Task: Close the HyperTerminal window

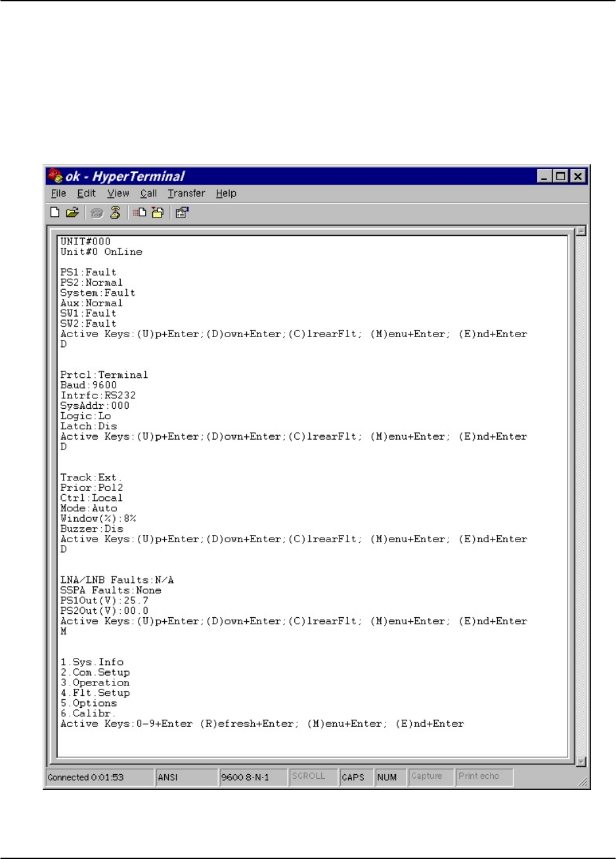Action: click(x=577, y=176)
